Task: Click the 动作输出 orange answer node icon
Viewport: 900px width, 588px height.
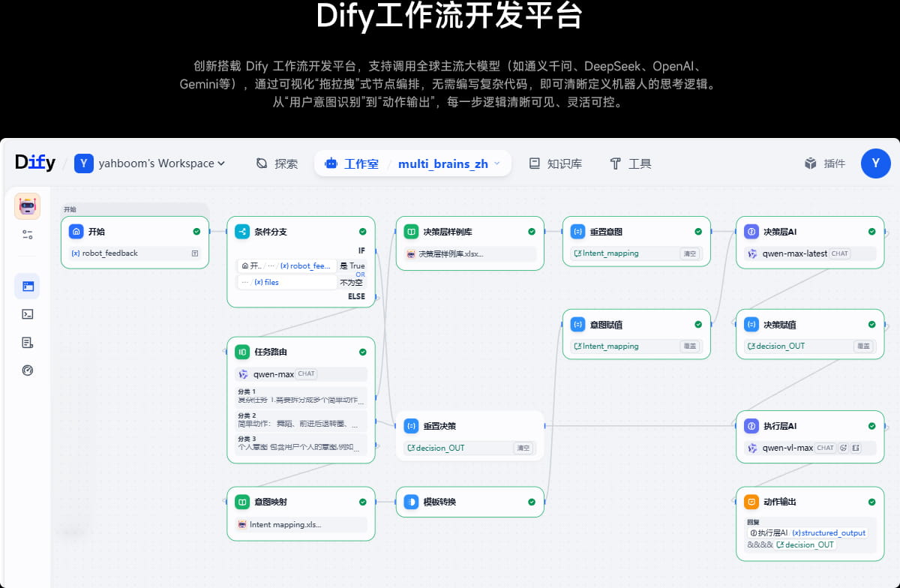Action: (x=751, y=502)
